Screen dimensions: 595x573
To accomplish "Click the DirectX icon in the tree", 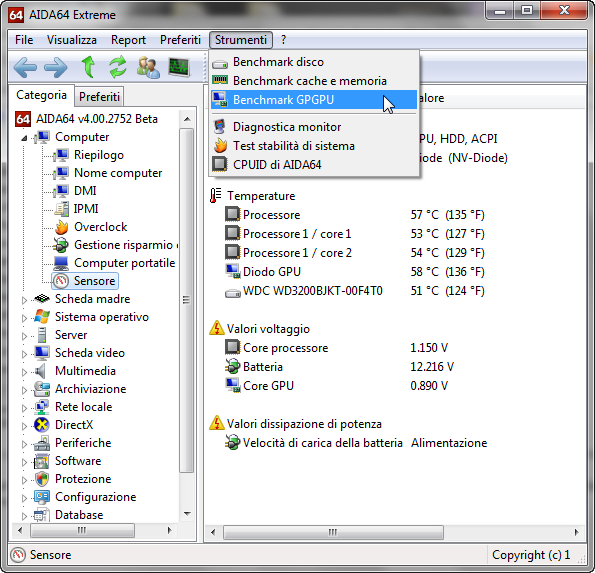I will [41, 425].
